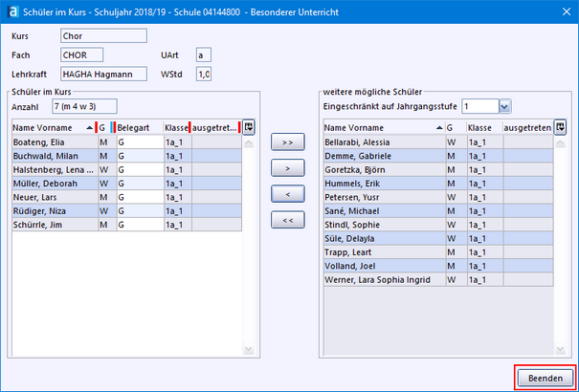Click Klasse column header in right table
The width and height of the screenshot is (579, 392).
[482, 127]
